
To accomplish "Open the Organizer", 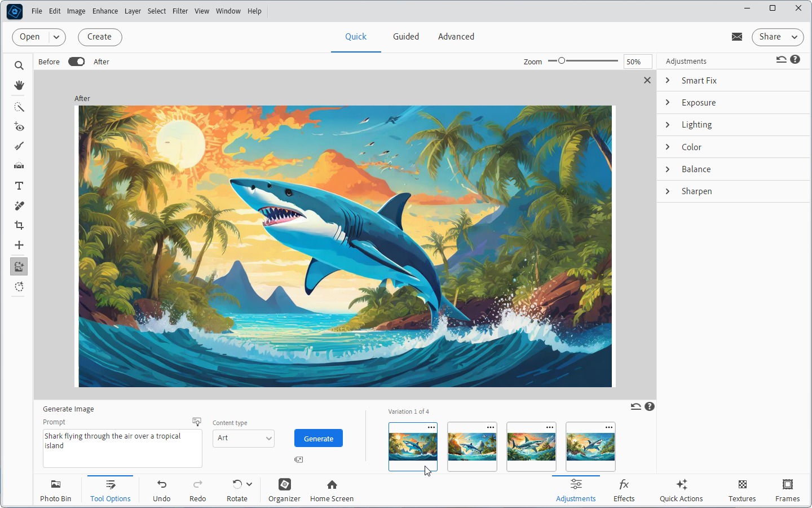I will (x=284, y=490).
